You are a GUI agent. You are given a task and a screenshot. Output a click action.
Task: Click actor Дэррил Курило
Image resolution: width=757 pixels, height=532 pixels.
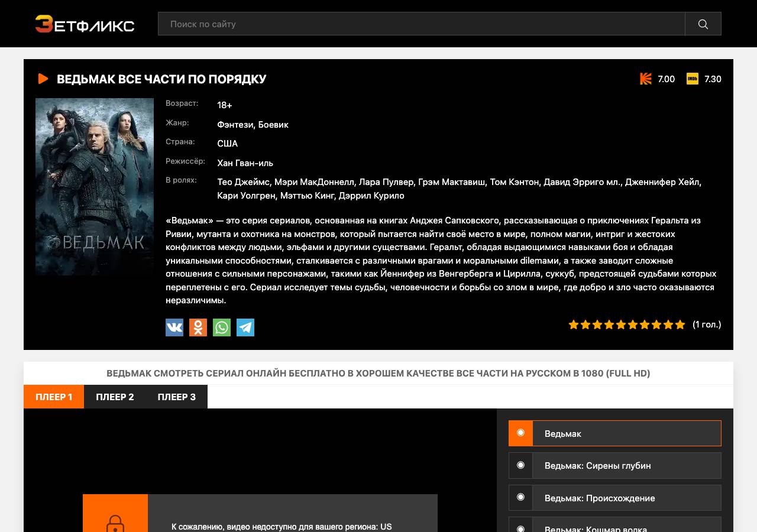(371, 196)
